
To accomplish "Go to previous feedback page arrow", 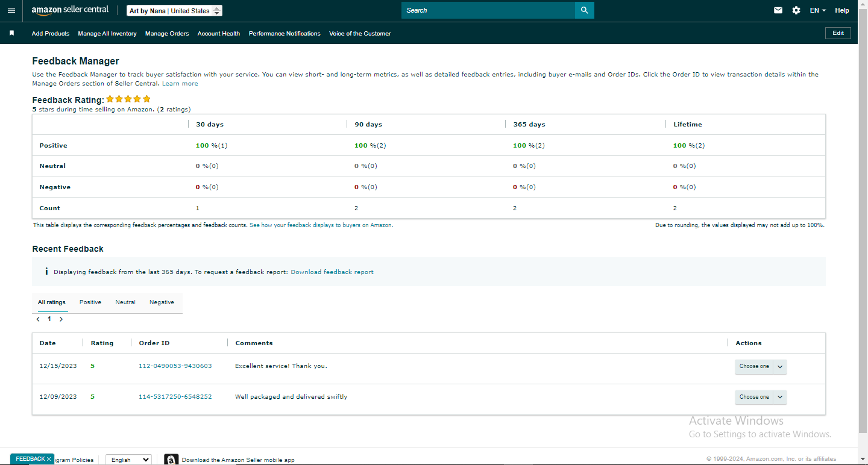I will 38,319.
